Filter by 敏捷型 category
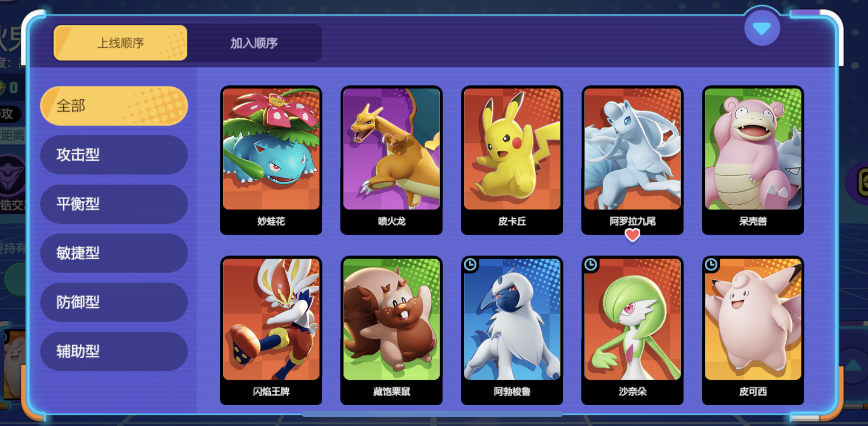This screenshot has height=426, width=868. pos(114,253)
